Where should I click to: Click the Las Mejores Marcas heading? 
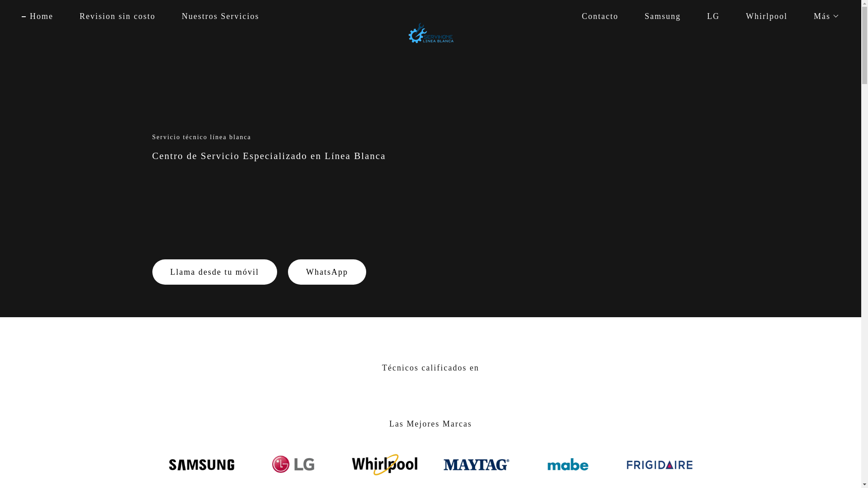(430, 424)
